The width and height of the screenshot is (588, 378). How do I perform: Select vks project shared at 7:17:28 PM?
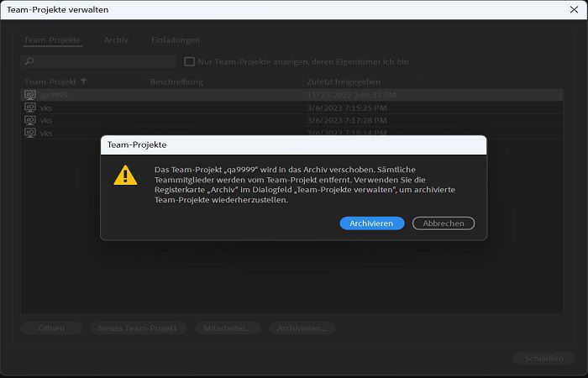(291, 120)
